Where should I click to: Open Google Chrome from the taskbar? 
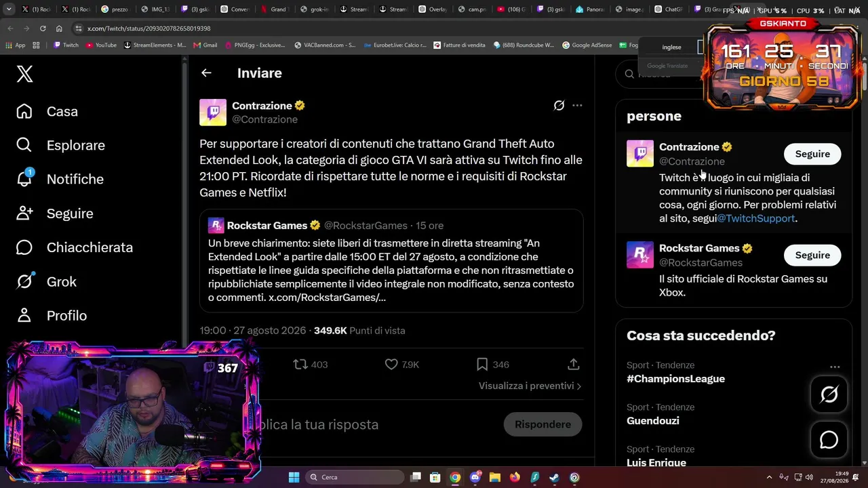[455, 477]
